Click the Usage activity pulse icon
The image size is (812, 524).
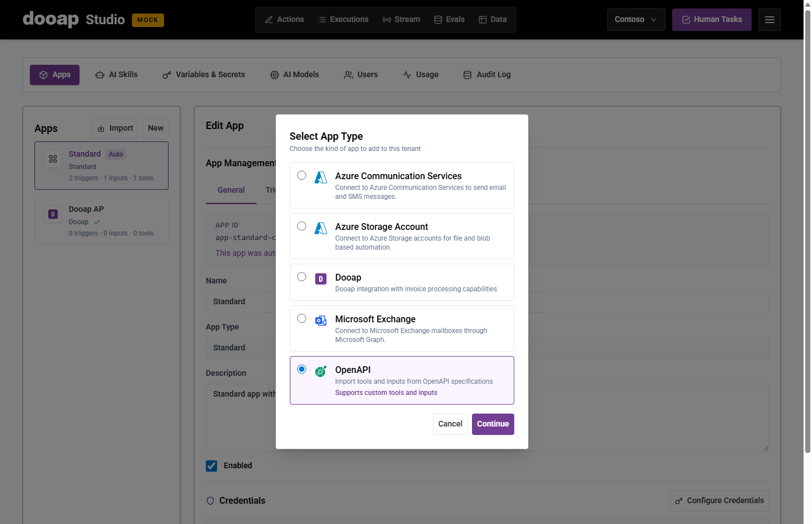[407, 75]
